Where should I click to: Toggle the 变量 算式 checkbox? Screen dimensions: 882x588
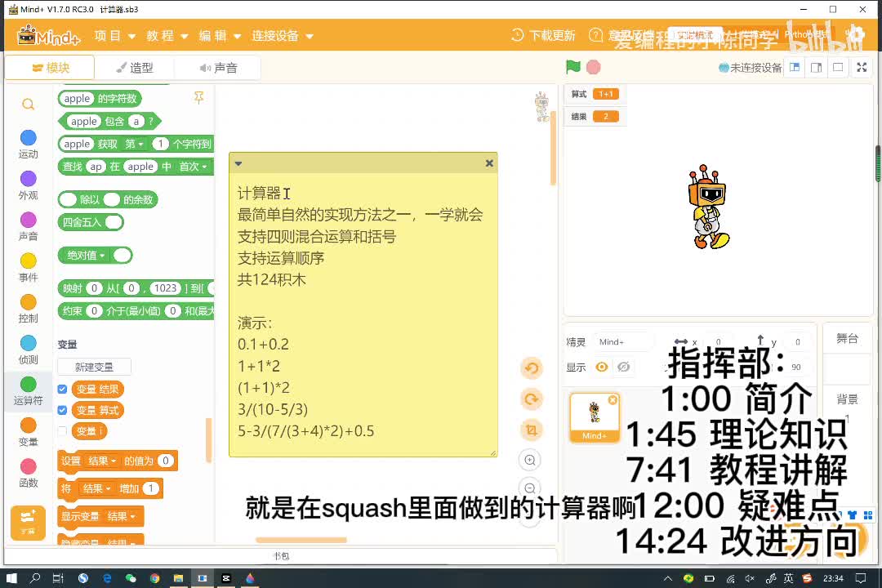click(x=62, y=410)
